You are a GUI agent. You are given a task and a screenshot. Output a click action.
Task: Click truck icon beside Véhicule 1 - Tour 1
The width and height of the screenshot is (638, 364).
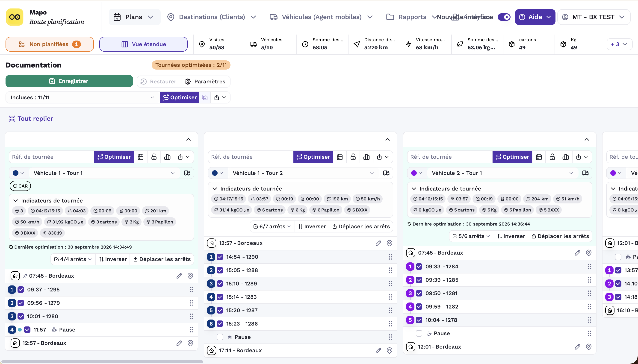coord(187,173)
